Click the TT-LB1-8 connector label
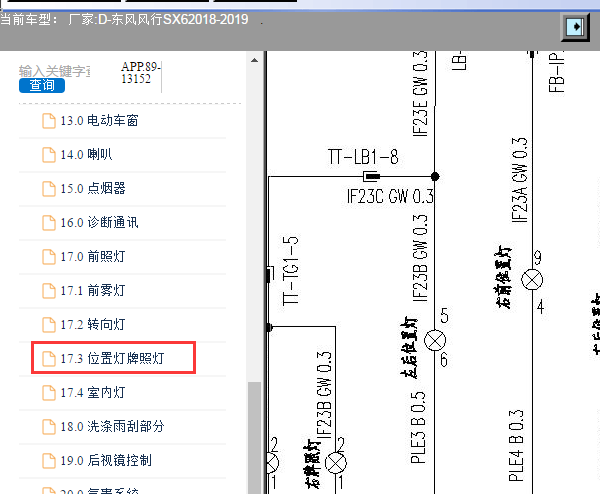600x494 pixels. [363, 157]
